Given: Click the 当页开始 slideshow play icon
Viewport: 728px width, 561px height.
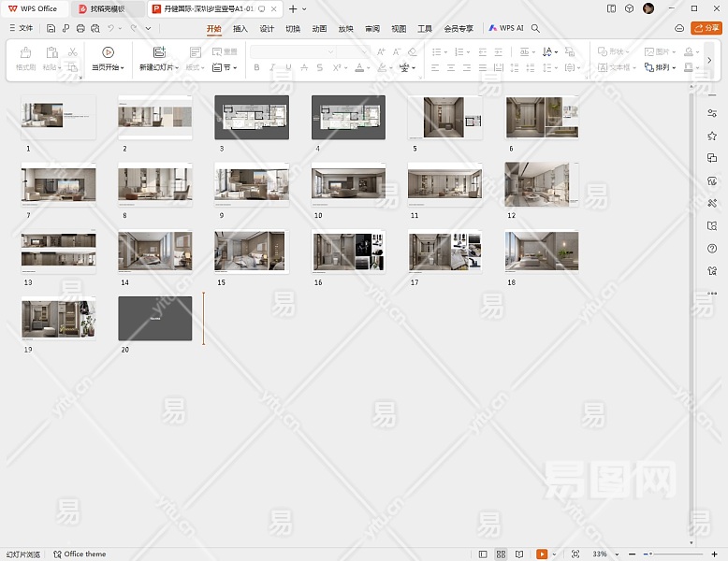Looking at the screenshot, I should coord(109,52).
